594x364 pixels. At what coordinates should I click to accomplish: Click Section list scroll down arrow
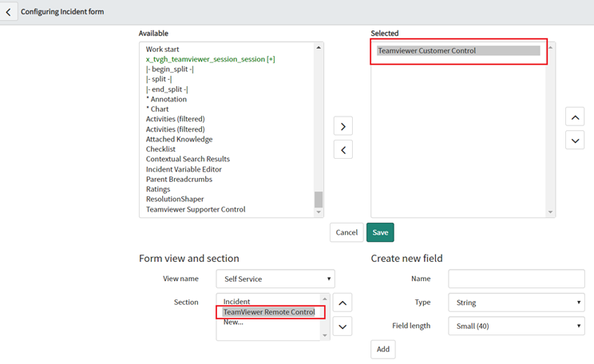[x=325, y=335]
